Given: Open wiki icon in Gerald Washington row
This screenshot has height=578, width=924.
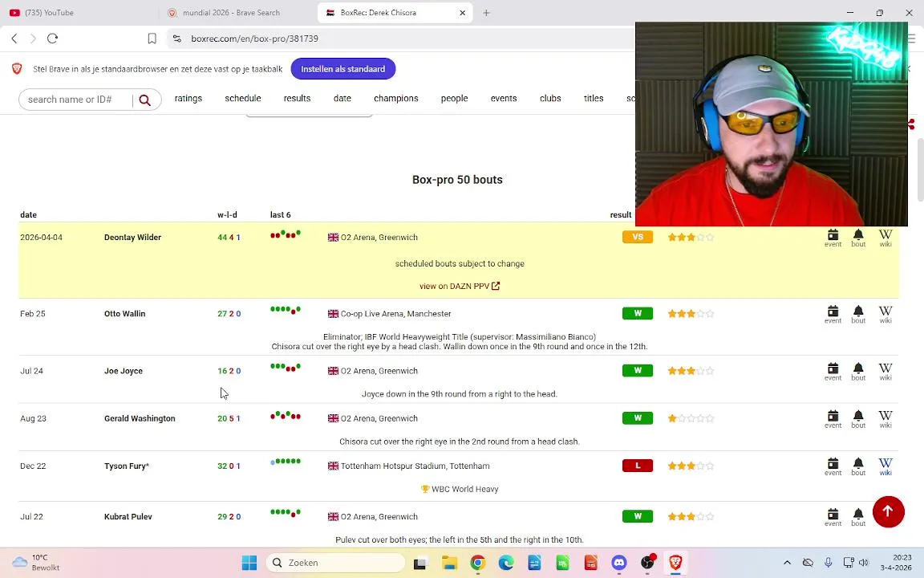Looking at the screenshot, I should coord(885,419).
